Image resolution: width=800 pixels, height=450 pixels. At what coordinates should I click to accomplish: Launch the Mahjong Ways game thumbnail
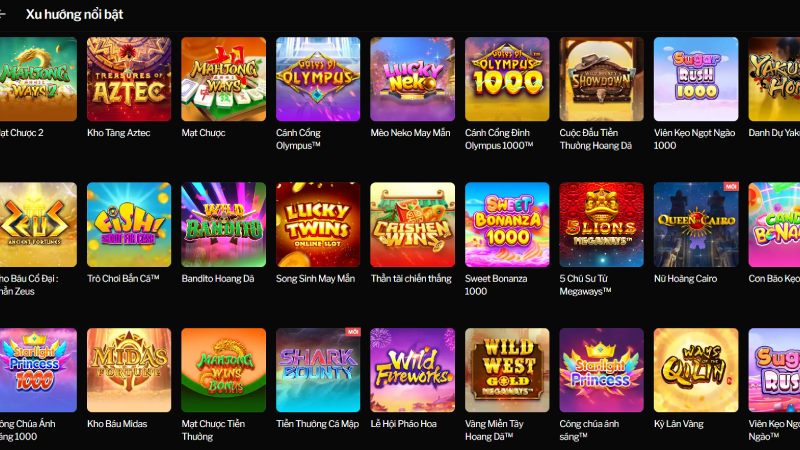[223, 79]
